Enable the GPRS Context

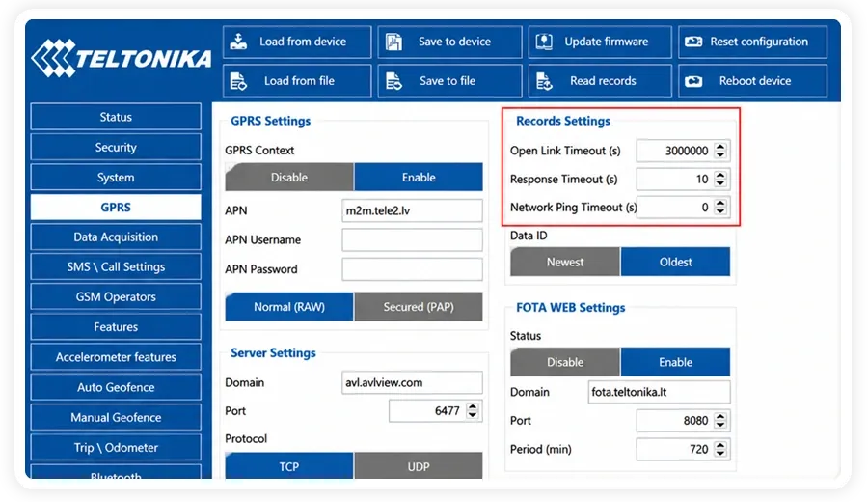(419, 178)
